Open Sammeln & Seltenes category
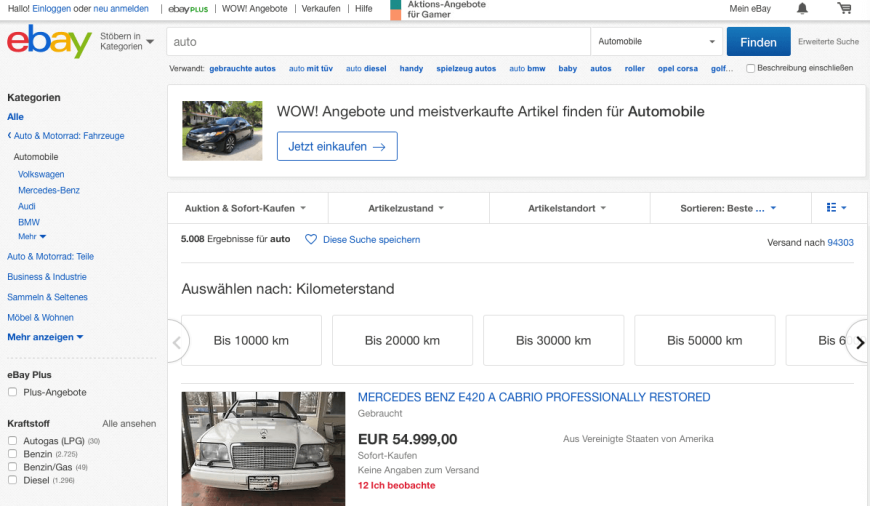Viewport: 870px width, 506px height. 47,297
